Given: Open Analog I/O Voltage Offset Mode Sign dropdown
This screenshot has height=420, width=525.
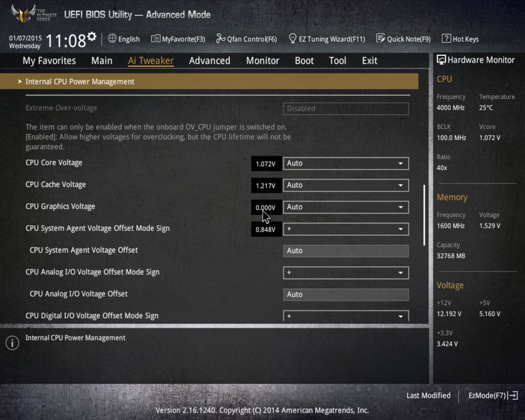Looking at the screenshot, I should (346, 272).
